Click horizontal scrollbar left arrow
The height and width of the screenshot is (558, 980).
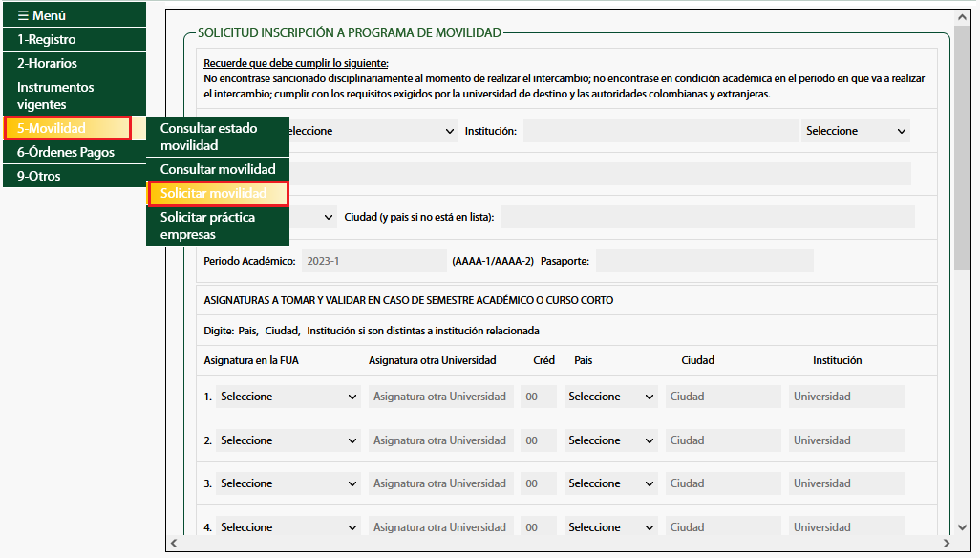[x=175, y=543]
